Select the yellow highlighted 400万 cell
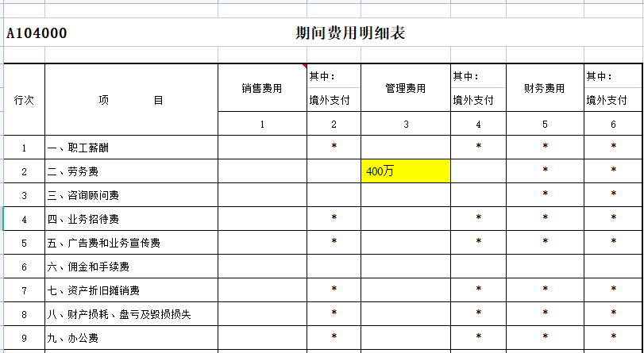Viewport: 644px width, 353px height. [405, 171]
